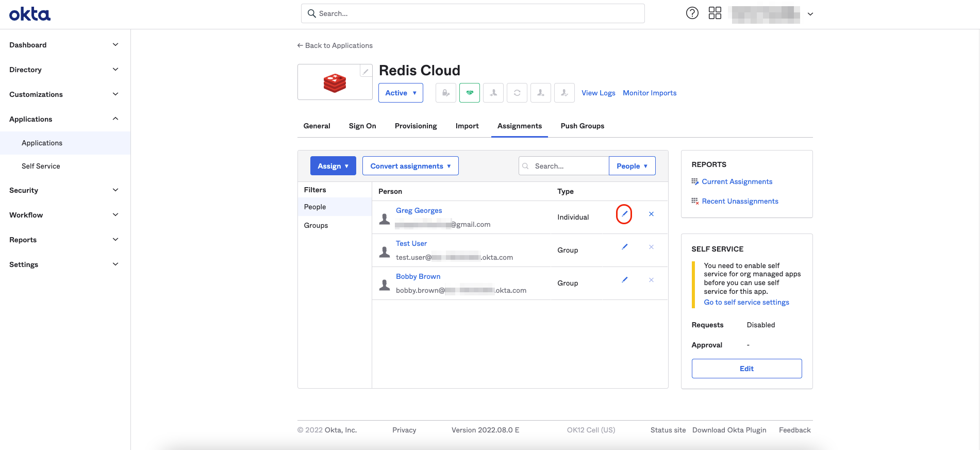Switch to the Push Groups tab
This screenshot has height=450, width=980.
click(582, 126)
